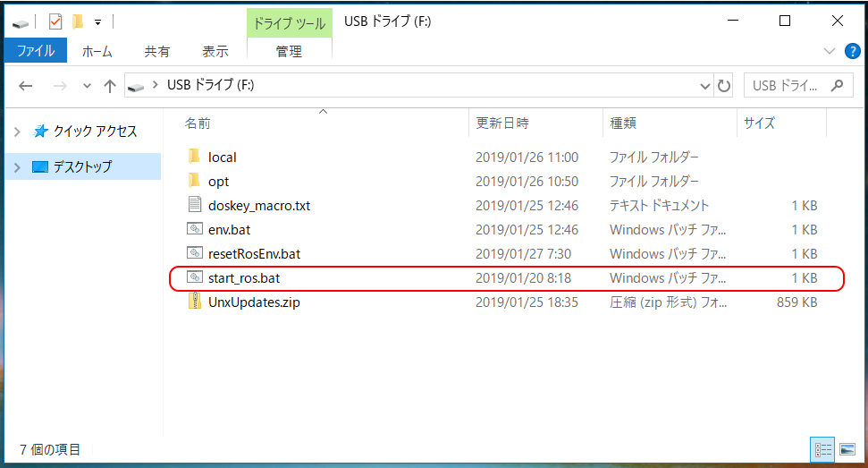Select the doskey_macro.txt file icon
The image size is (868, 468).
(x=194, y=204)
